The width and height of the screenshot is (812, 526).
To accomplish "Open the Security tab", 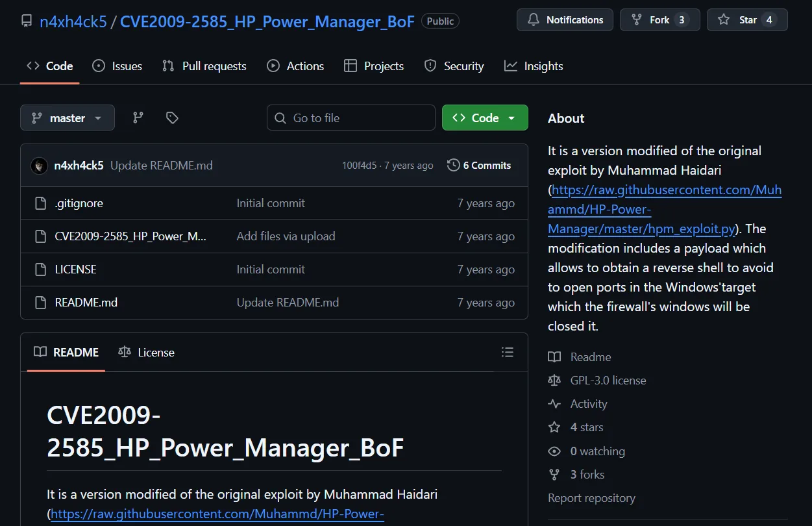I will (454, 66).
